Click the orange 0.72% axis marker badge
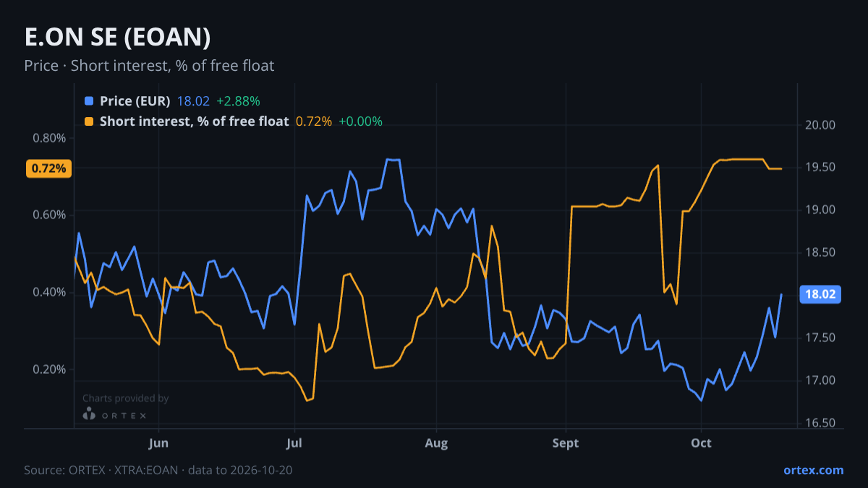Viewport: 868px width, 488px height. point(49,168)
